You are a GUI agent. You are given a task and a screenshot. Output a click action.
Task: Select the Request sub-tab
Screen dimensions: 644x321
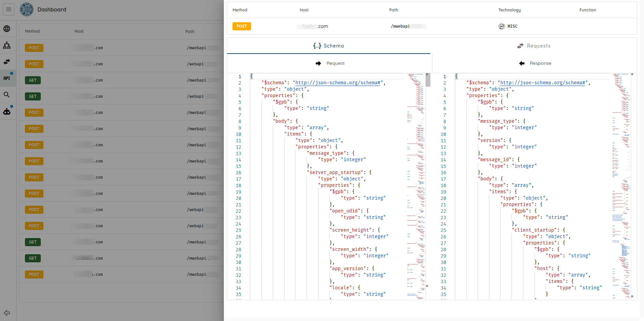[x=330, y=63]
